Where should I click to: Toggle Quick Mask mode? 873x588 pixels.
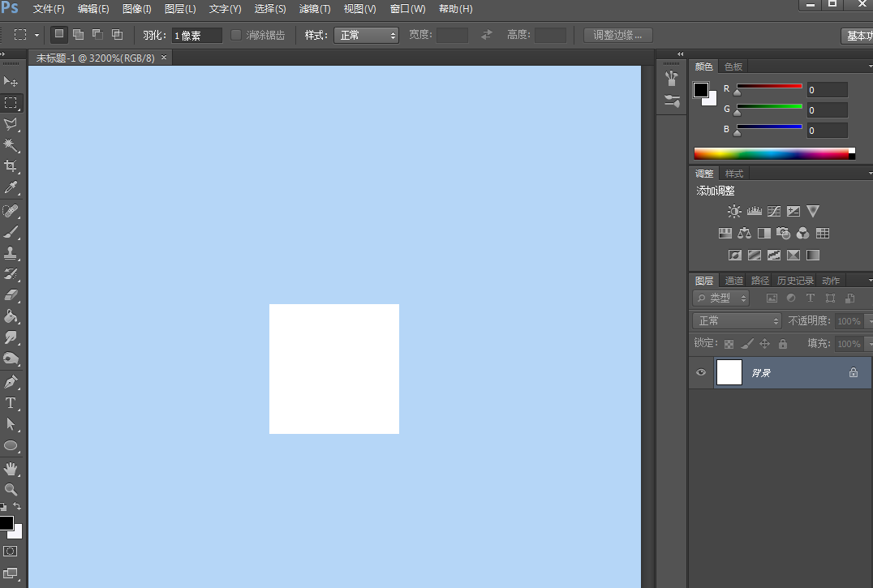(x=11, y=552)
